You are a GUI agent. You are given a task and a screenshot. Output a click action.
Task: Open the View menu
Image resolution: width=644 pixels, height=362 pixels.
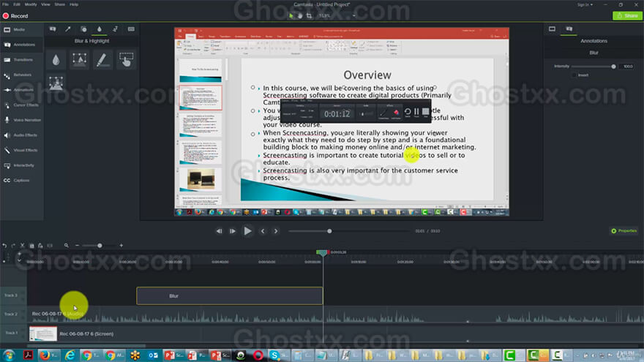coord(45,4)
